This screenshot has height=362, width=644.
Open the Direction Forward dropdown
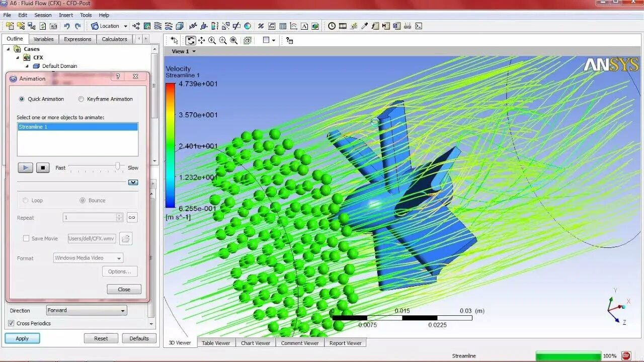(x=87, y=310)
